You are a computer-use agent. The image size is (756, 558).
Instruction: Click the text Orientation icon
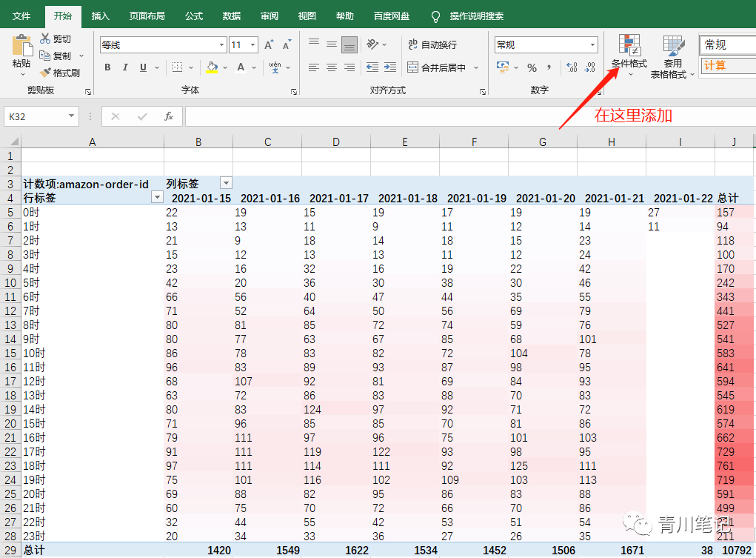coord(372,44)
